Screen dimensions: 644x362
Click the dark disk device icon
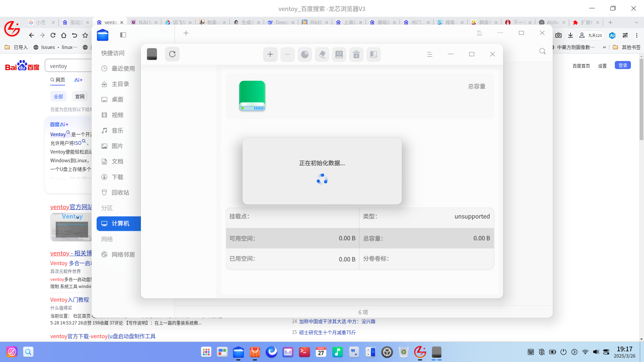coord(152,54)
